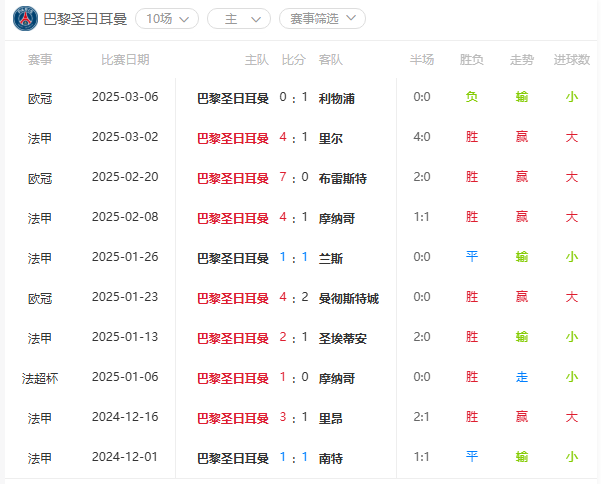
Task: Click 摩纳哥 in the 2025-02-08 row
Action: click(337, 218)
